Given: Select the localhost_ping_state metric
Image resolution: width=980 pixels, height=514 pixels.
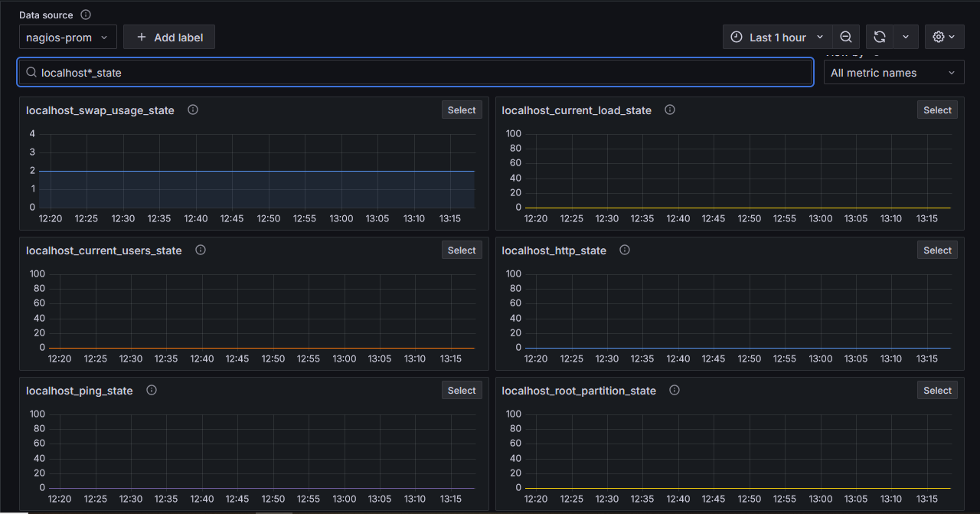Looking at the screenshot, I should [x=462, y=390].
